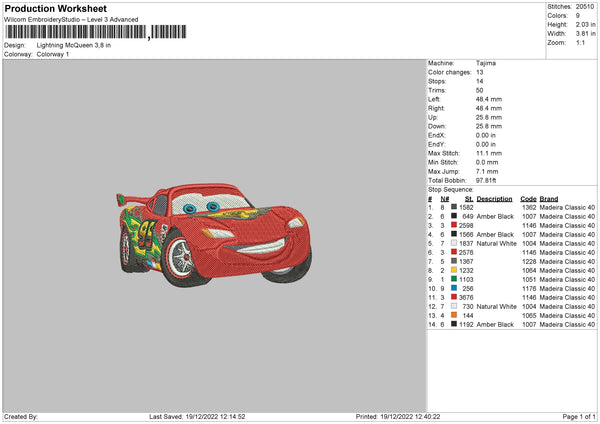Click the blue swatch in stop 10
Screen dimensions: 600x424
coord(453,288)
